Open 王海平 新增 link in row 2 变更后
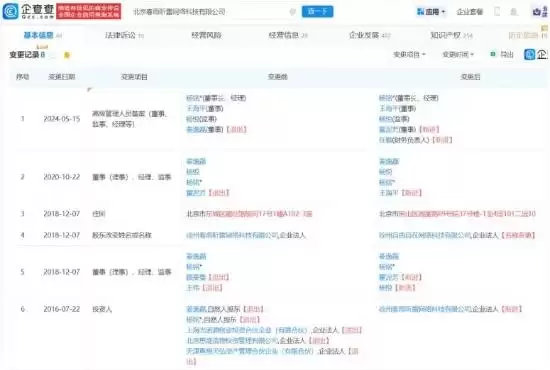Image resolution: width=550 pixels, height=370 pixels. click(388, 193)
